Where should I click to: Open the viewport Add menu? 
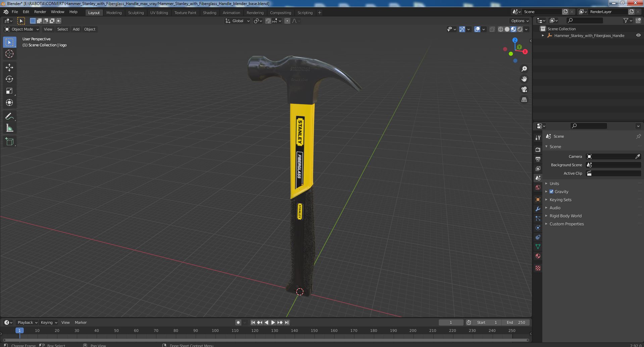pos(76,29)
